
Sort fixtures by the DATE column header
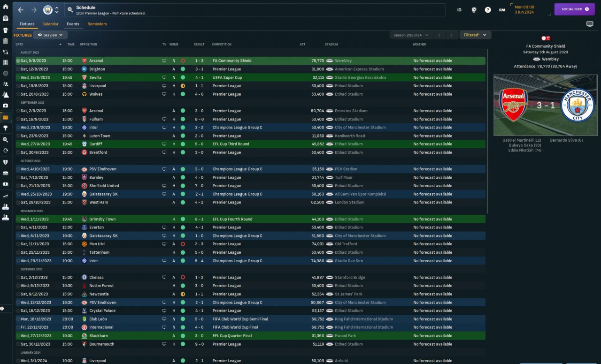pyautogui.click(x=19, y=45)
